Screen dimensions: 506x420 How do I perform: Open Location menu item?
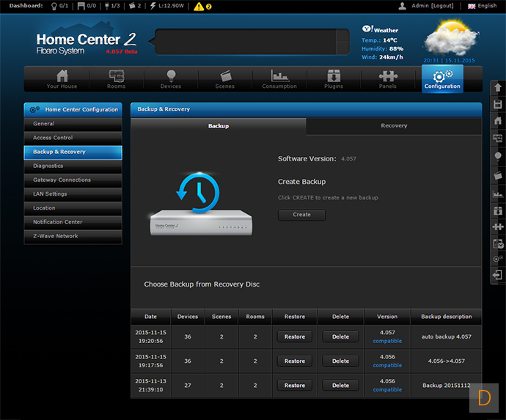(x=73, y=208)
